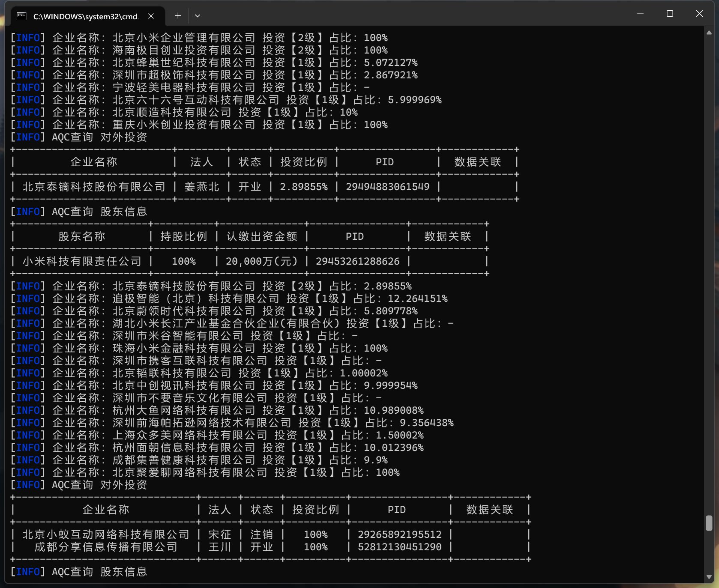The height and width of the screenshot is (588, 719).
Task: Open the tab profile dropdown arrow
Action: coord(198,16)
